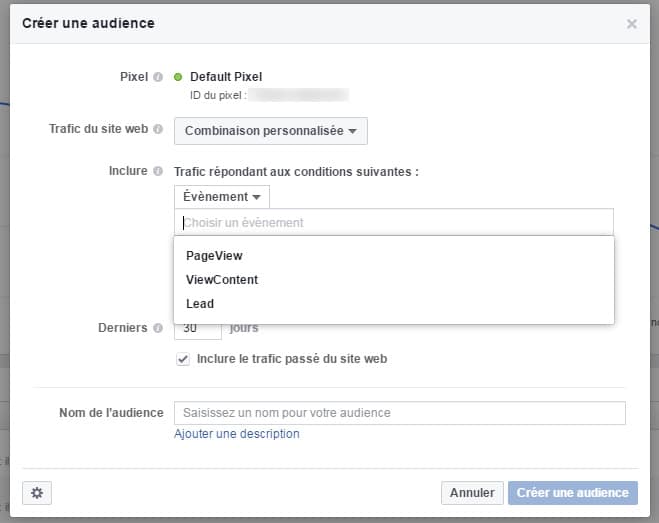Click the Trafic répondant aux conditions suivantes text
Screen dimensions: 659x523
296,172
